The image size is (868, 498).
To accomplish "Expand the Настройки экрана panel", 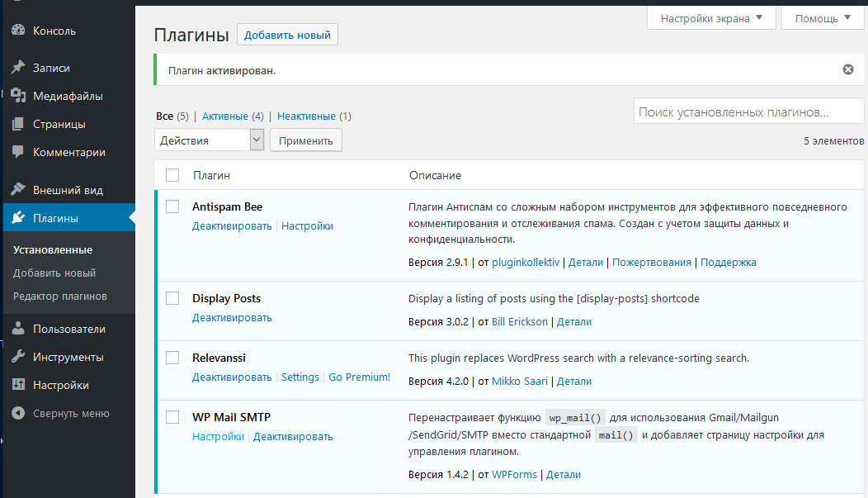I will click(711, 18).
